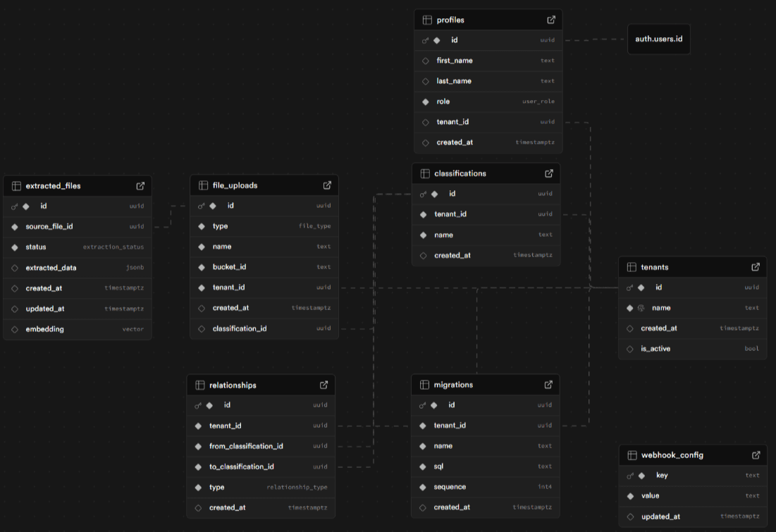The image size is (776, 532).
Task: Open file_uploads with its header arrow icon
Action: click(327, 185)
